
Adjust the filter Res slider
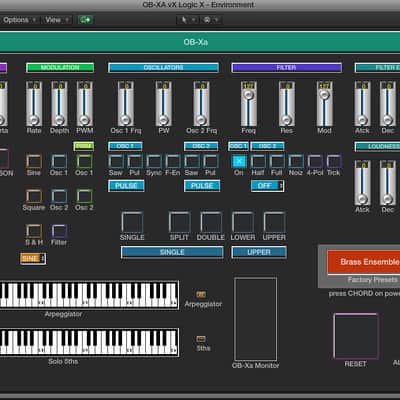[x=287, y=104]
